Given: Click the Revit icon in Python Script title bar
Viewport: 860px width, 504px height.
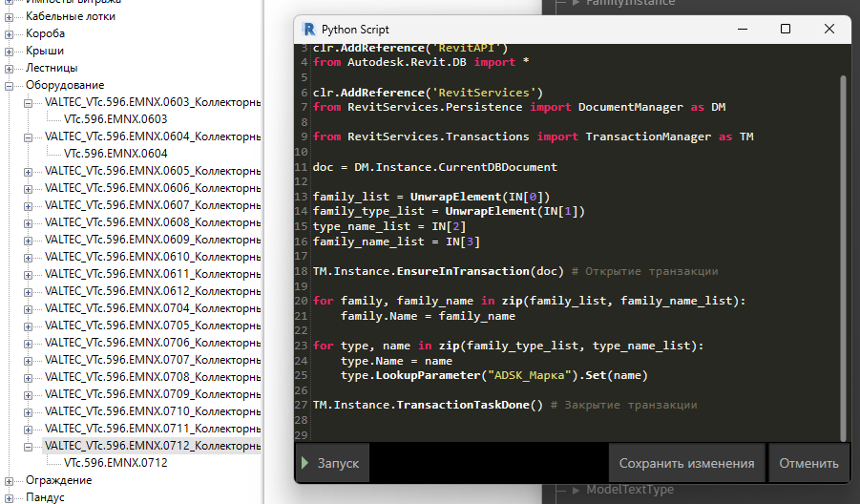Looking at the screenshot, I should point(309,29).
